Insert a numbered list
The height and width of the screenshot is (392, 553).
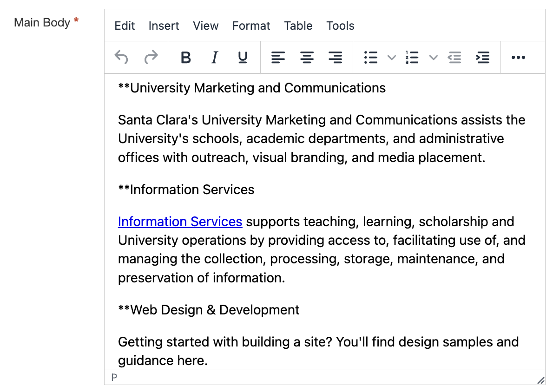pyautogui.click(x=412, y=57)
